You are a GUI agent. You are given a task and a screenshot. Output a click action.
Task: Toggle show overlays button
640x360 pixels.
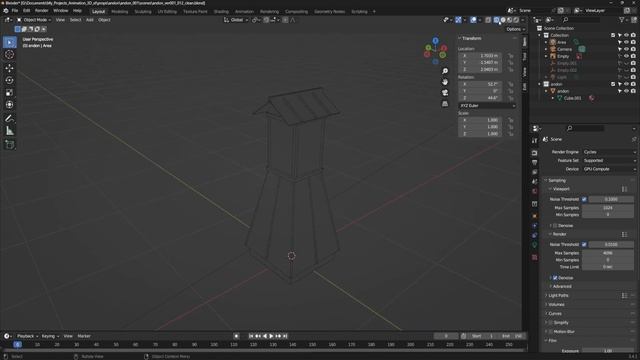point(473,20)
